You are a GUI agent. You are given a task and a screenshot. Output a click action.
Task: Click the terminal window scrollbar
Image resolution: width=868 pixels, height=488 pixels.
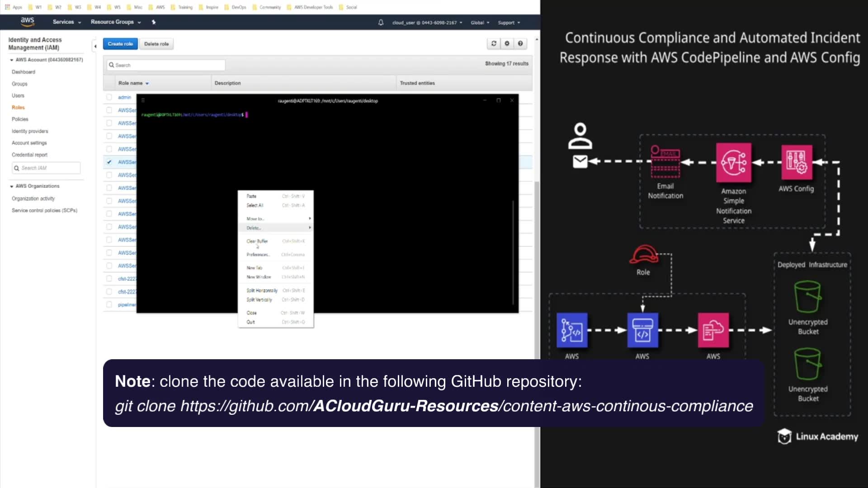tap(513, 253)
